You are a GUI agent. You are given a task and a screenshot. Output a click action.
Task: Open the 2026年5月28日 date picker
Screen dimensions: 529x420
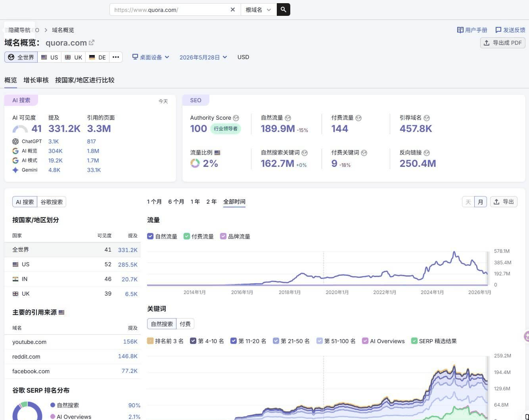[x=203, y=57]
